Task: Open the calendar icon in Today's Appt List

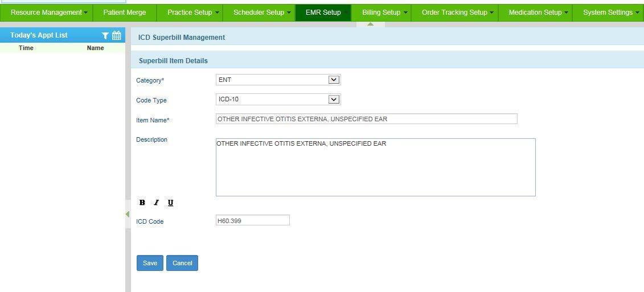Action: point(117,36)
